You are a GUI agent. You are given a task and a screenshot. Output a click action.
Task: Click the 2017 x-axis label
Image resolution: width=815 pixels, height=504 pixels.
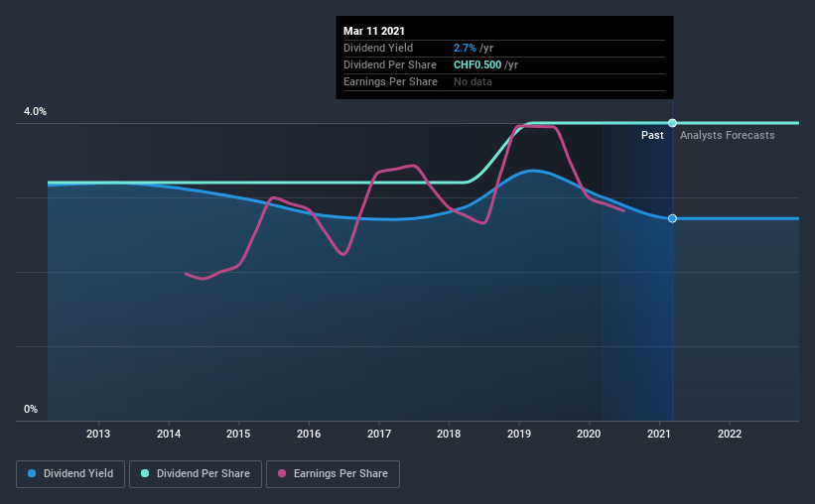pyautogui.click(x=379, y=434)
